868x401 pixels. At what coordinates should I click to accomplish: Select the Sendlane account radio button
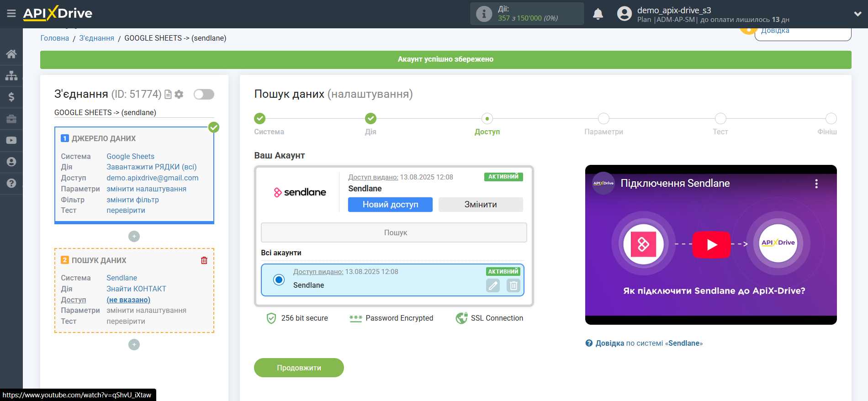pos(279,280)
